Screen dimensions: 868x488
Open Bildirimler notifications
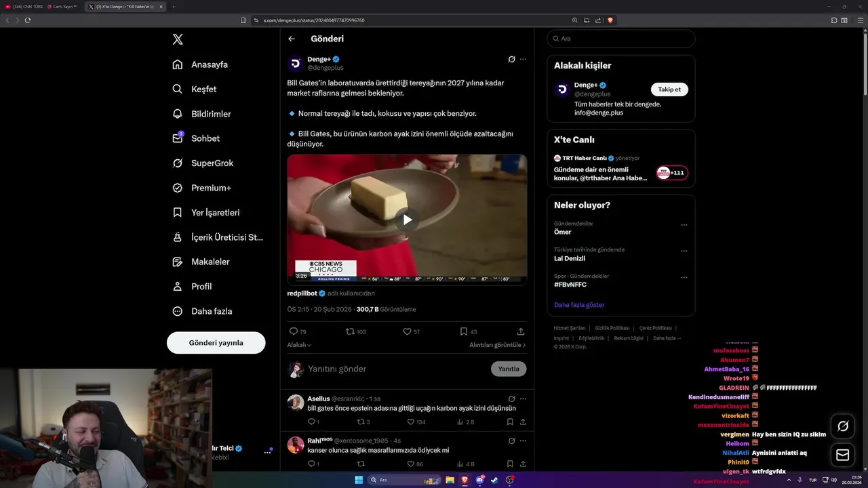click(x=201, y=114)
